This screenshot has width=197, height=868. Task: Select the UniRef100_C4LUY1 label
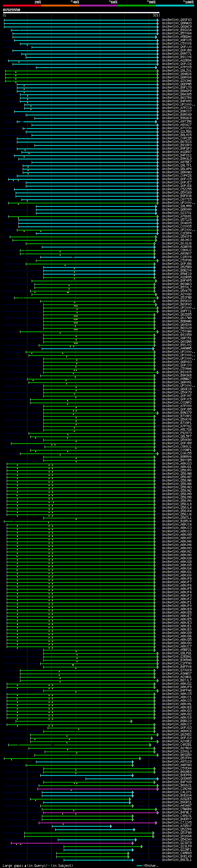(177, 792)
